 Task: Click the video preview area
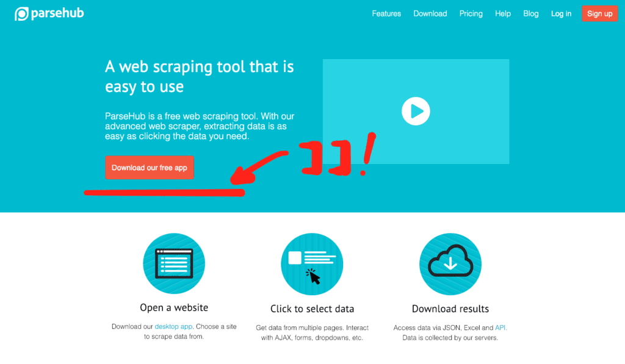(416, 112)
